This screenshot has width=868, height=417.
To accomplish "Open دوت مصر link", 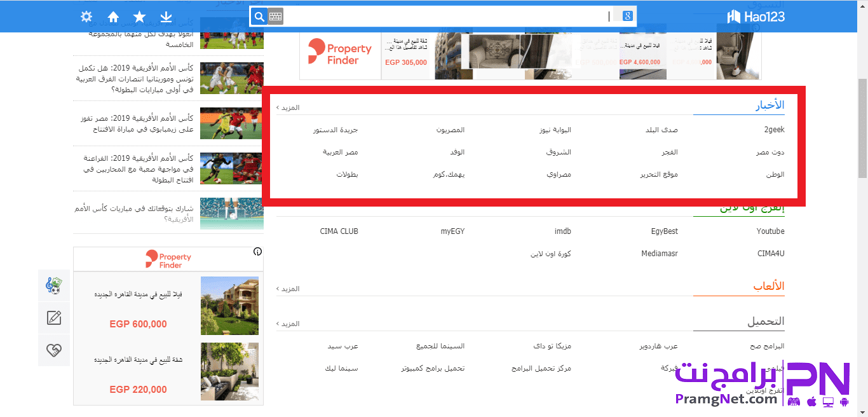I will click(x=770, y=152).
